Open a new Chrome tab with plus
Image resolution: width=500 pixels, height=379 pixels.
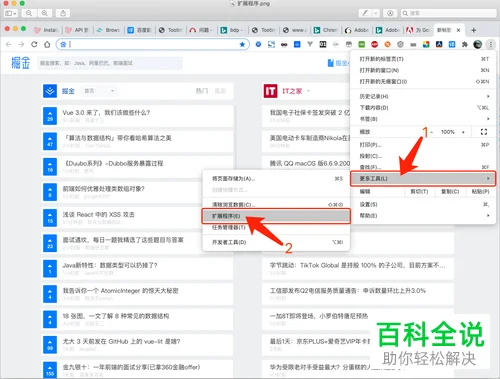[473, 30]
